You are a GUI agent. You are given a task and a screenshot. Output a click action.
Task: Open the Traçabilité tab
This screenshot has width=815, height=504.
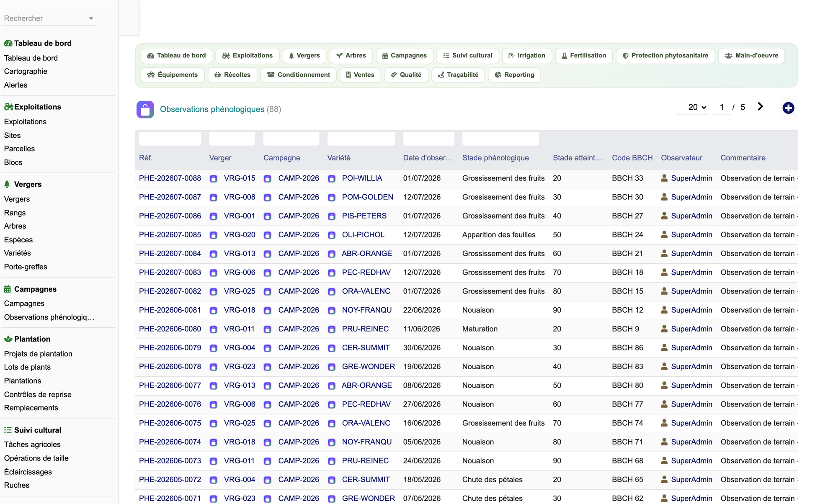[x=458, y=75]
